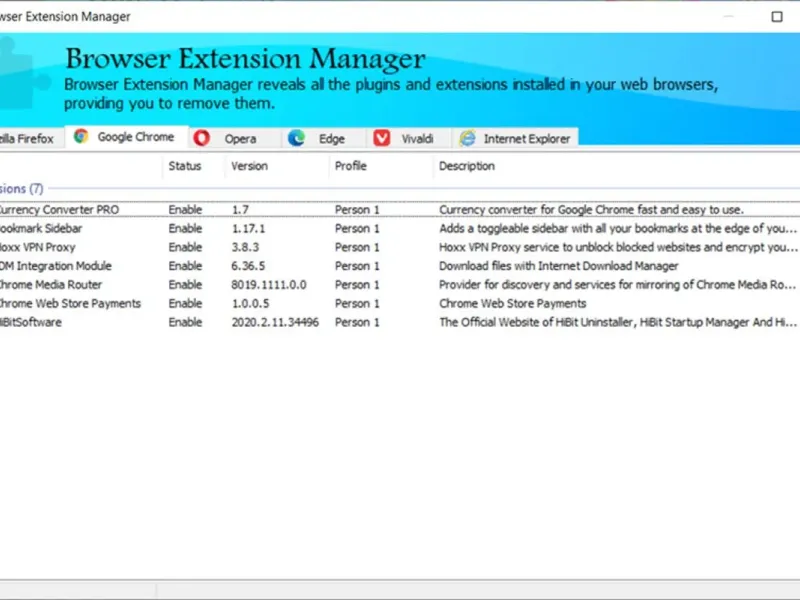Click version 8019.1111.0.0 cell
Viewport: 800px width, 600px height.
pos(269,285)
